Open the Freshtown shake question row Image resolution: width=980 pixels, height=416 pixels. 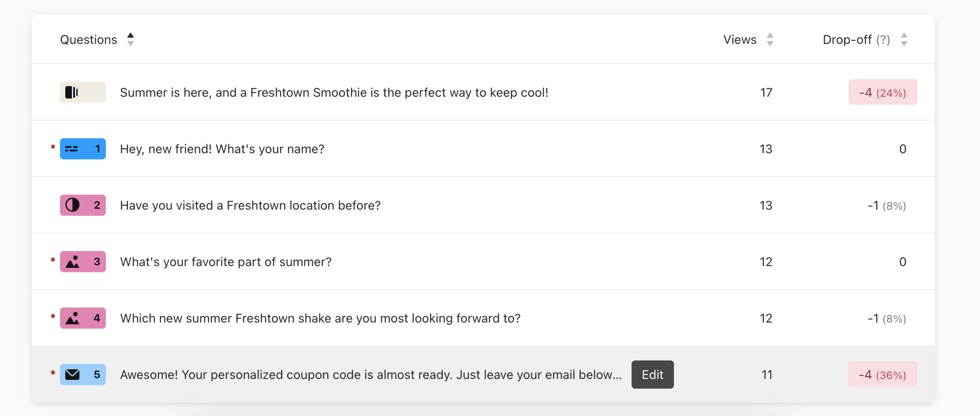click(x=483, y=318)
